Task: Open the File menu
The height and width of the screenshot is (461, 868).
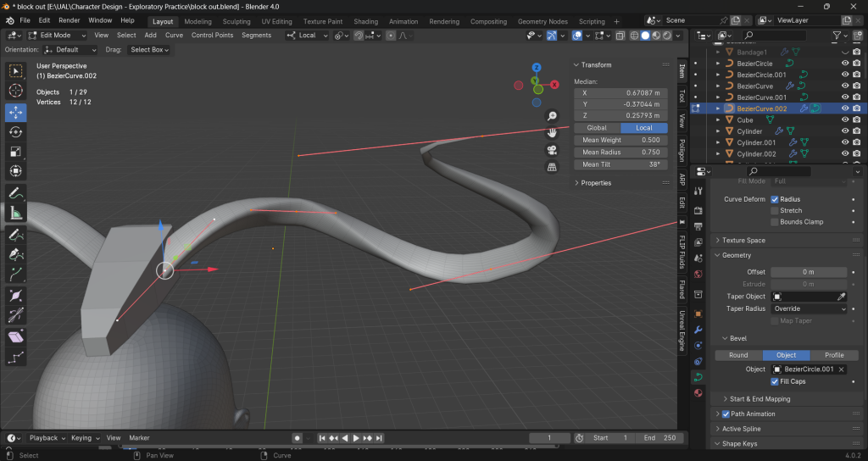Action: coord(25,20)
